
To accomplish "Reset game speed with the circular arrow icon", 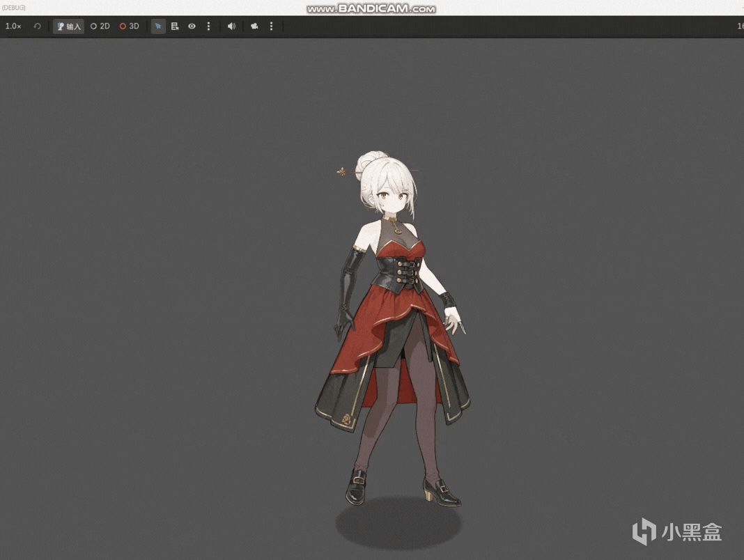I will coord(37,26).
